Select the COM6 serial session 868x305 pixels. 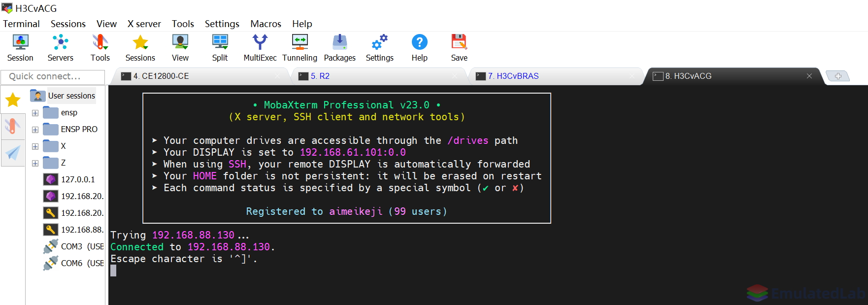tap(74, 264)
